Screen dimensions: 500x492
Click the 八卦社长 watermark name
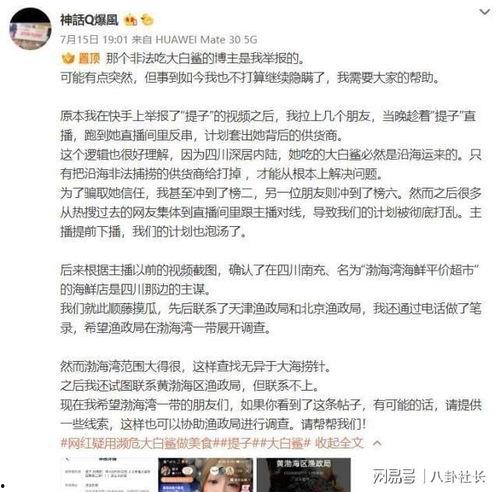(x=458, y=476)
